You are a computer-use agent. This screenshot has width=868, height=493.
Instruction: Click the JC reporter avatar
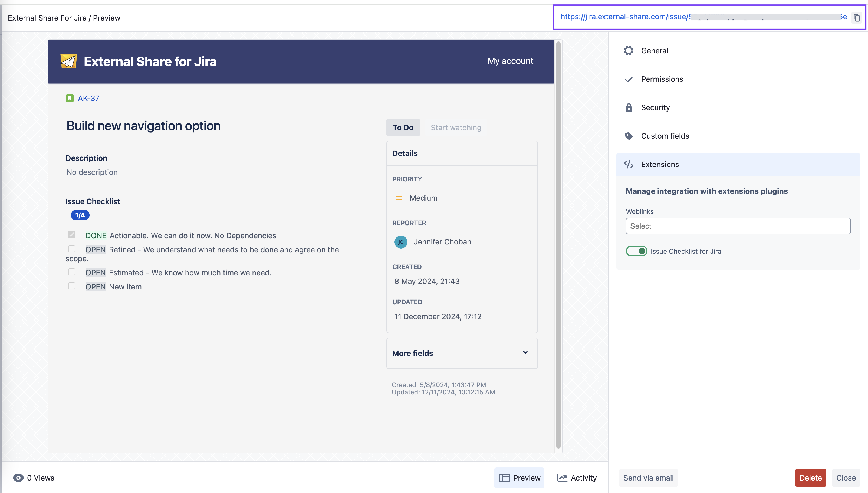(401, 242)
